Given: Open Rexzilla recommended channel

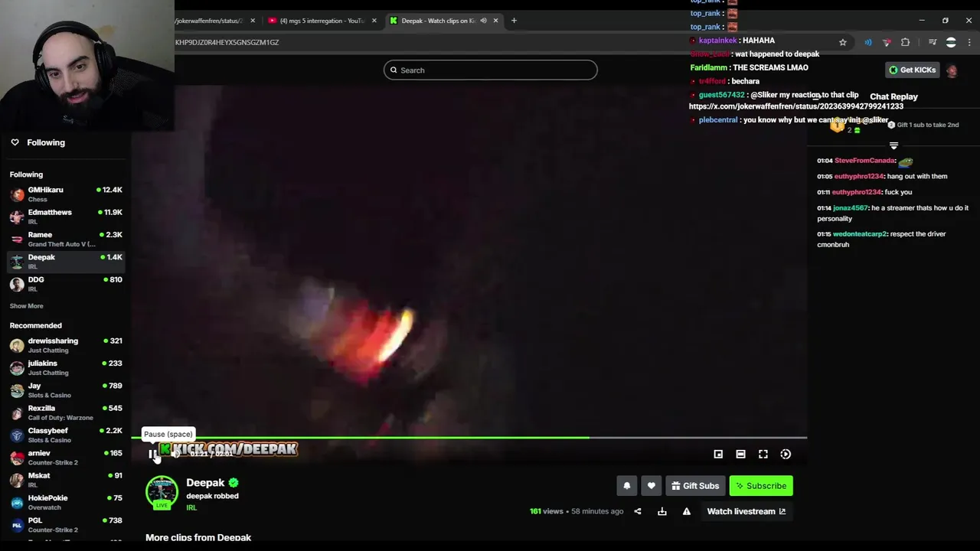Looking at the screenshot, I should coord(66,412).
